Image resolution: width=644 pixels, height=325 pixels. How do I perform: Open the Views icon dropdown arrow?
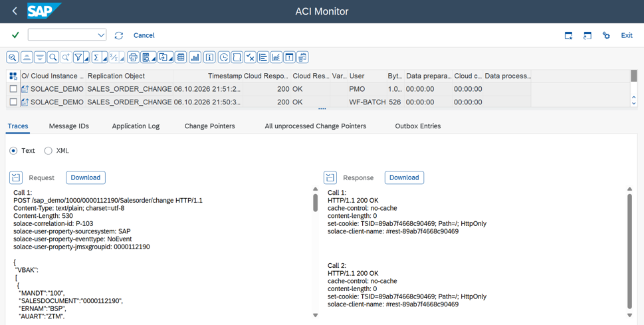coord(154,60)
